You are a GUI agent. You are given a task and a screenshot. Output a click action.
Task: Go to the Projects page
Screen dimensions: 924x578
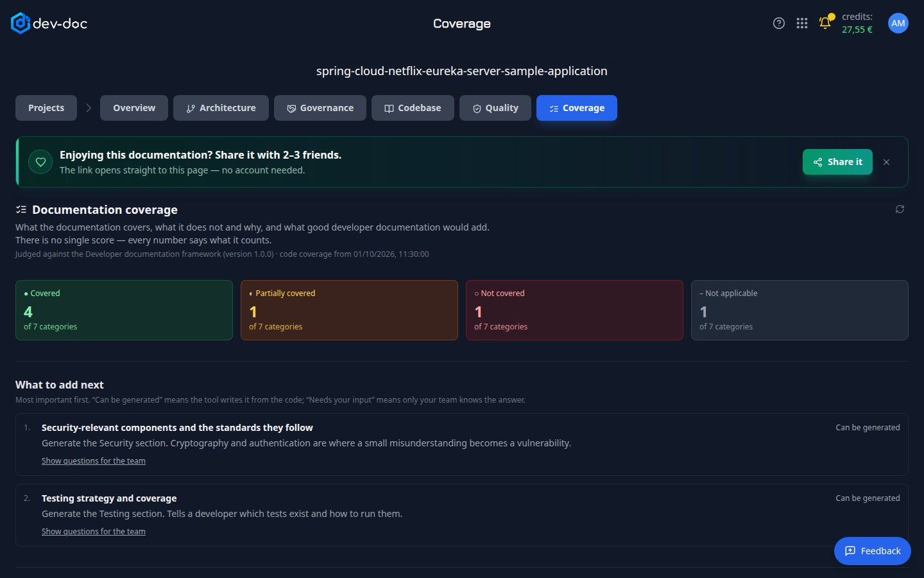[x=46, y=108]
